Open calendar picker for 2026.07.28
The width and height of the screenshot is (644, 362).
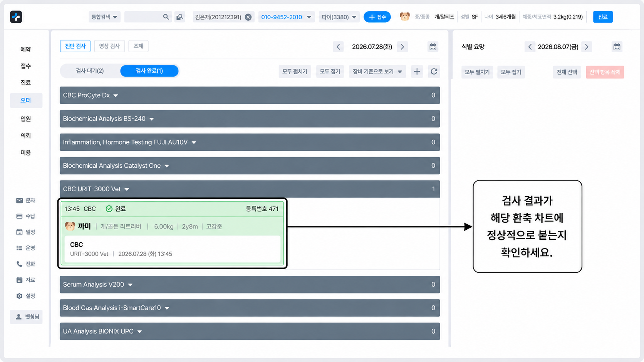tap(433, 47)
